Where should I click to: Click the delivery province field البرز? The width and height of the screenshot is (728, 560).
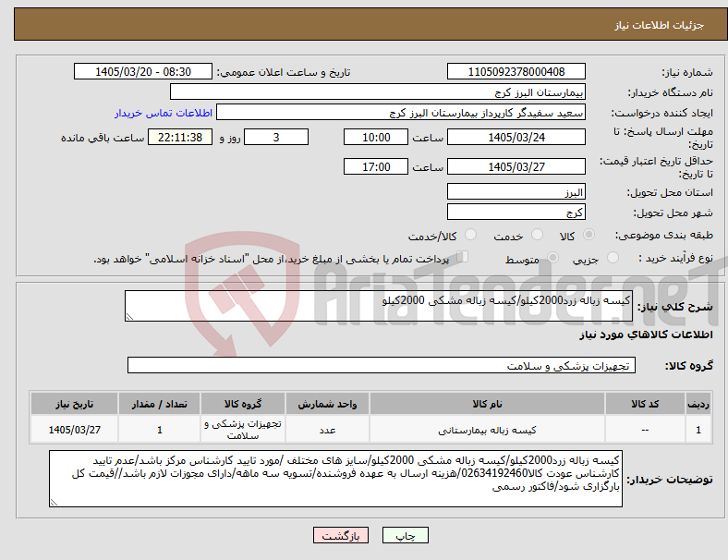tap(516, 192)
